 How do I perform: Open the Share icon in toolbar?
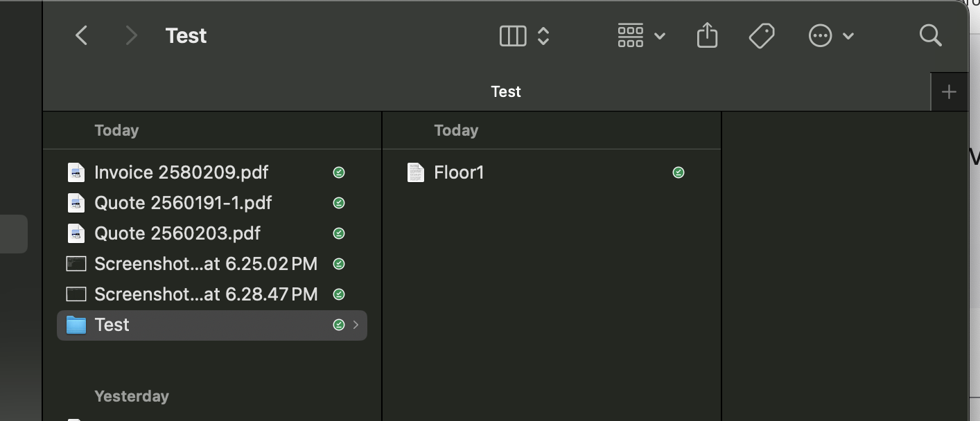coord(707,35)
